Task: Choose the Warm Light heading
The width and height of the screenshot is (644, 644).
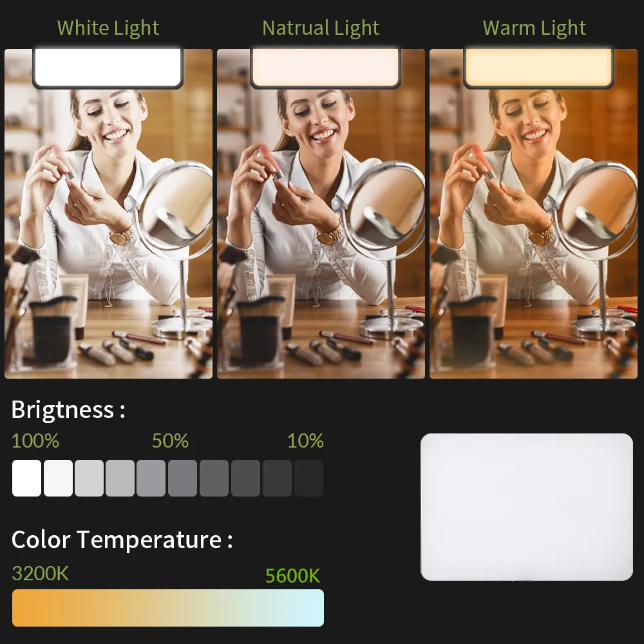Action: [x=534, y=28]
